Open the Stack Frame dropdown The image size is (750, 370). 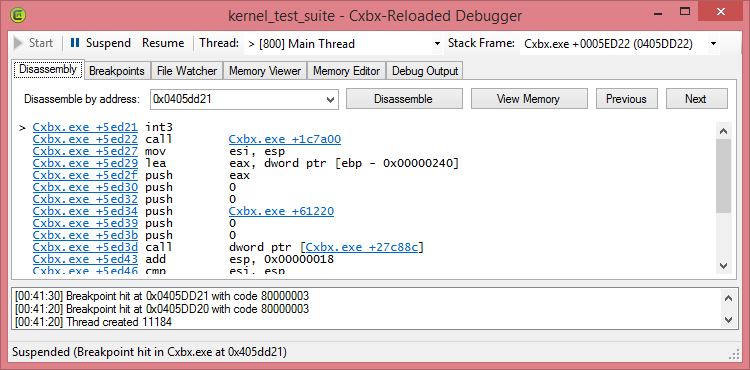[x=713, y=44]
